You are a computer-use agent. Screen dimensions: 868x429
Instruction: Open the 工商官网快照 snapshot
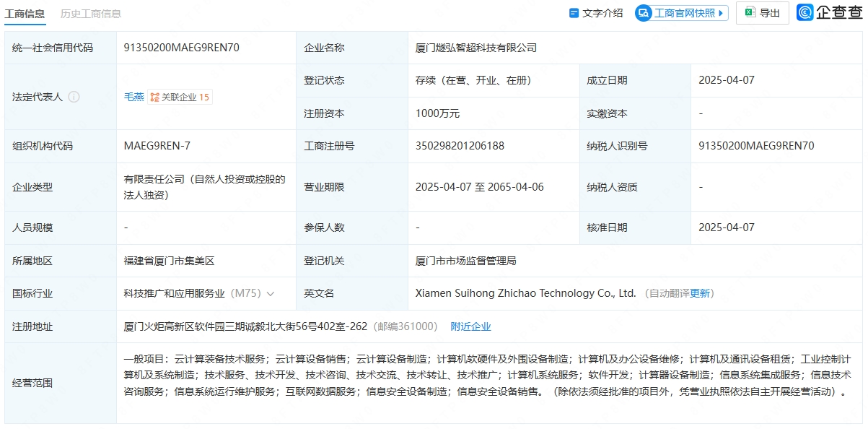(680, 13)
